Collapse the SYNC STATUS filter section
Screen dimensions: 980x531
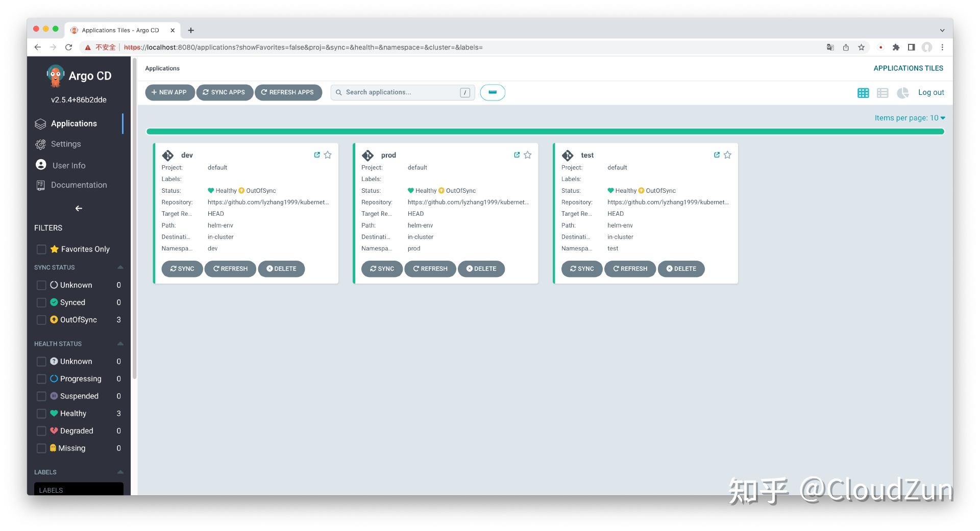click(x=120, y=267)
